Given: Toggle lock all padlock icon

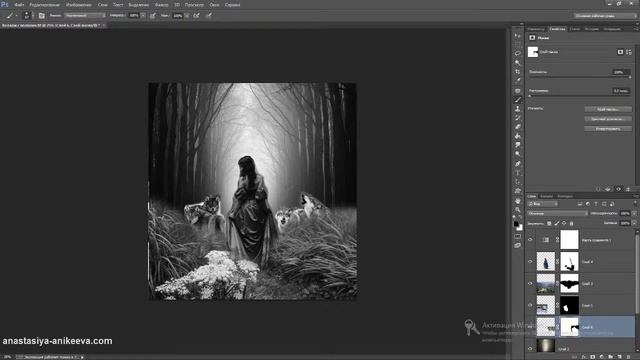Looking at the screenshot, I should tap(571, 223).
